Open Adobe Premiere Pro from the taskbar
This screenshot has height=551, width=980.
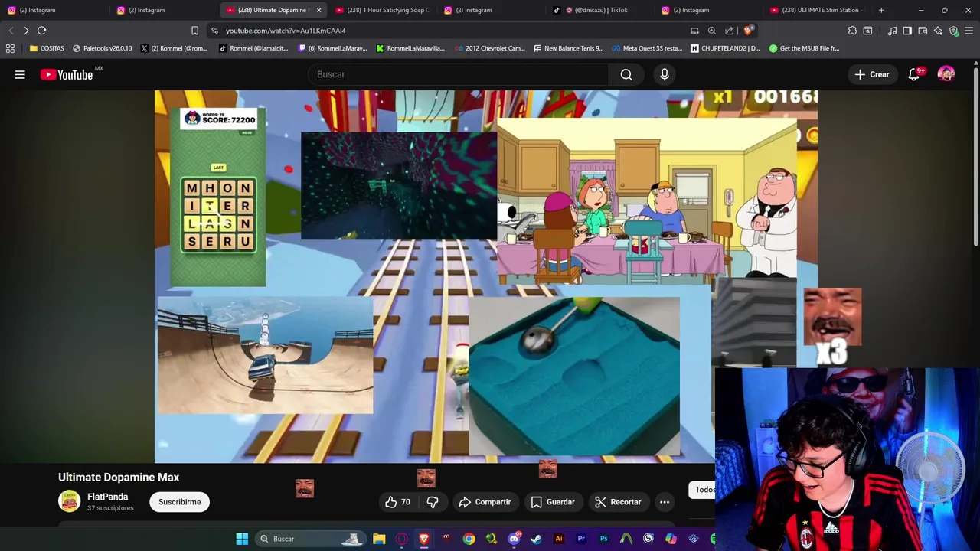pos(581,539)
